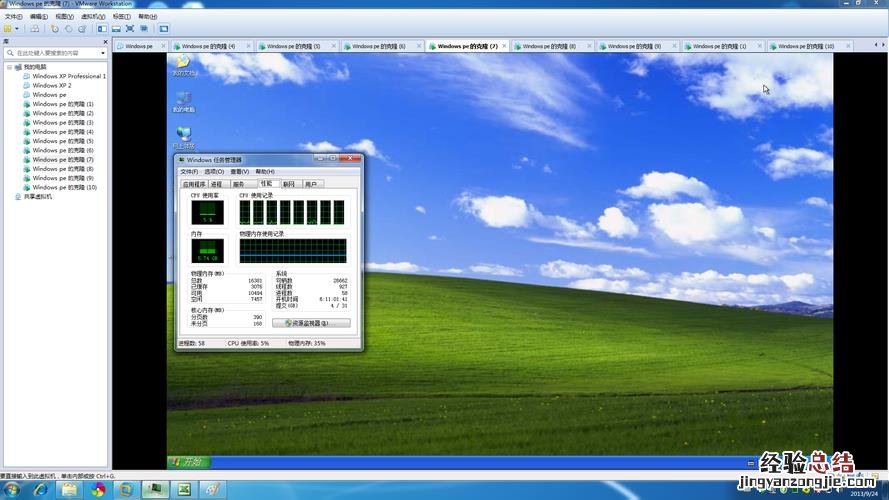
Task: Close the library sidebar panel
Action: [105, 42]
